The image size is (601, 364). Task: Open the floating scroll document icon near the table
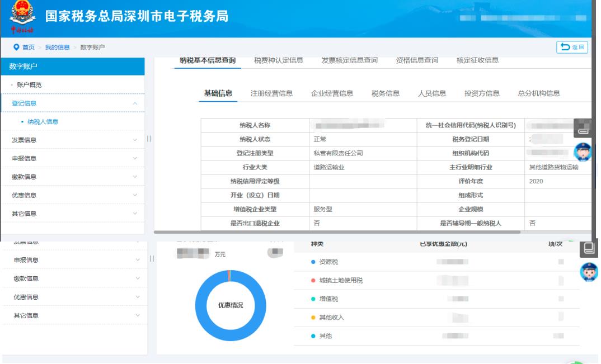point(584,129)
